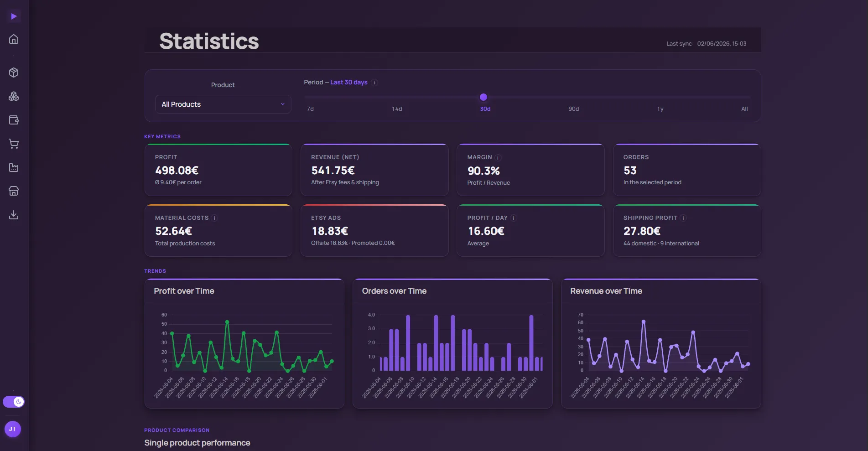This screenshot has height=451, width=868.
Task: Click the highest peak point in Revenue chart
Action: [644, 322]
